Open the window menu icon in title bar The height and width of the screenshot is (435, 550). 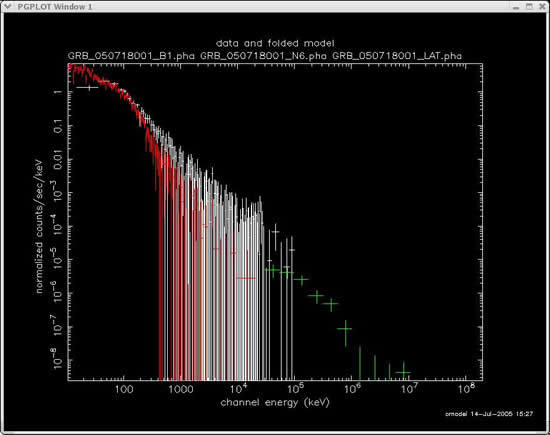pyautogui.click(x=7, y=6)
